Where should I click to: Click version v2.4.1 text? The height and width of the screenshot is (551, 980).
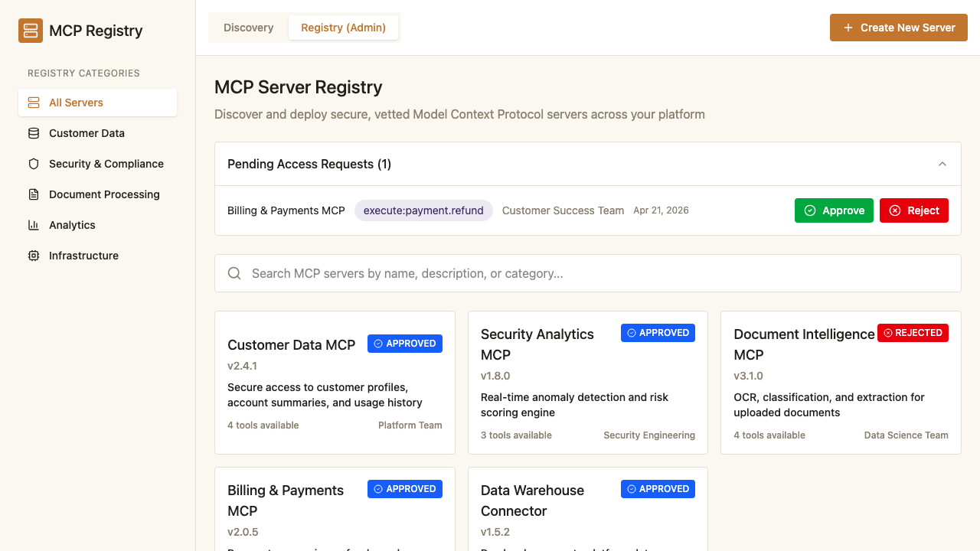click(x=242, y=366)
